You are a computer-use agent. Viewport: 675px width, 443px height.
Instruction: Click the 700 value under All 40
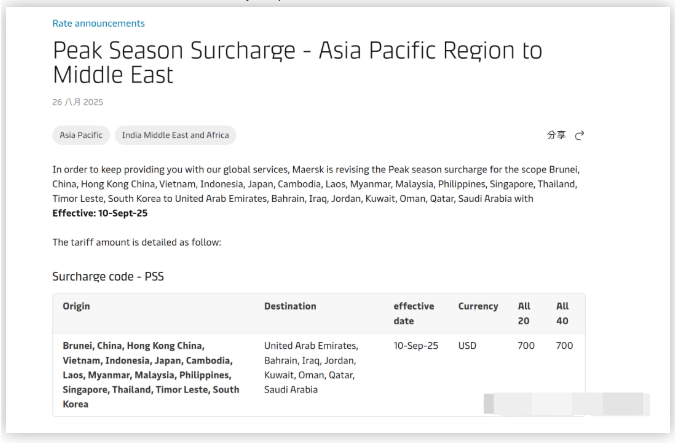(x=564, y=346)
